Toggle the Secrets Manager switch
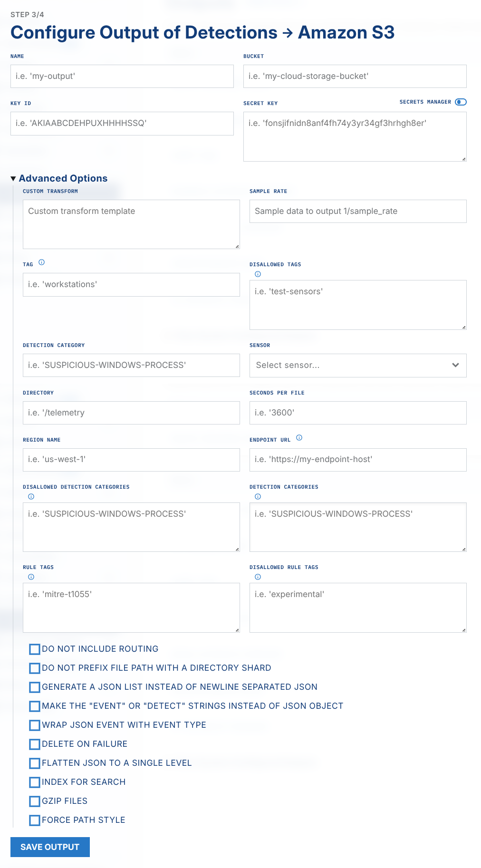 (x=461, y=102)
